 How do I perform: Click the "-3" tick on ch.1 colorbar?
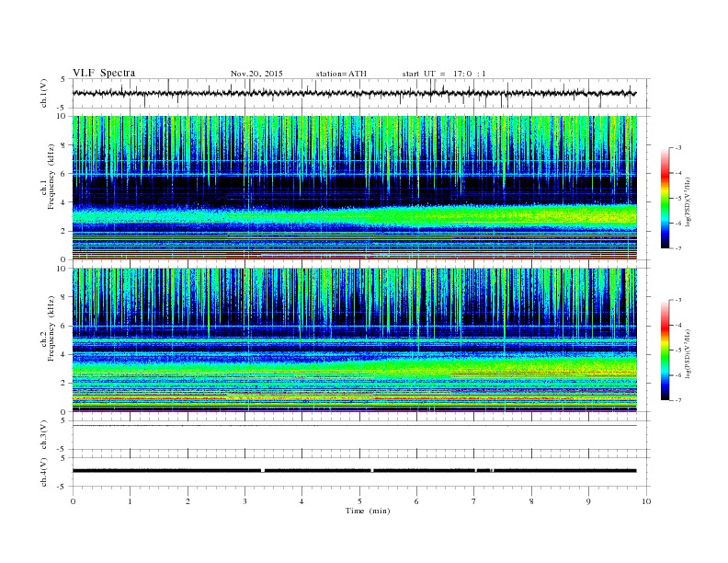677,148
